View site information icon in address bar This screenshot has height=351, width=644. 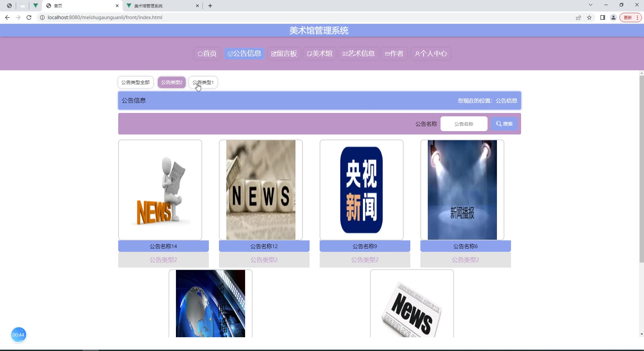(42, 17)
